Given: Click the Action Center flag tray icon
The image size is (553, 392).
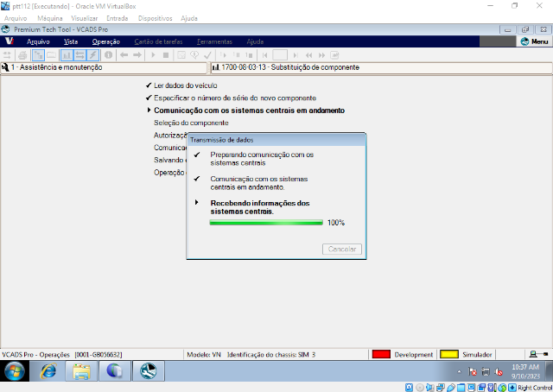Looking at the screenshot, I should tap(473, 371).
